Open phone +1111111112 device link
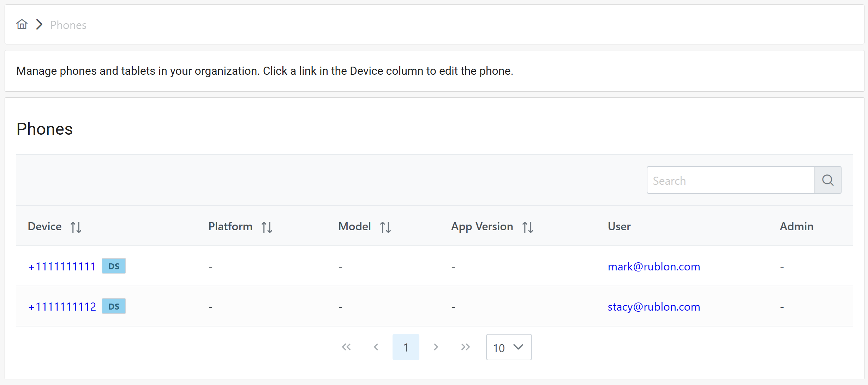868x385 pixels. tap(62, 307)
